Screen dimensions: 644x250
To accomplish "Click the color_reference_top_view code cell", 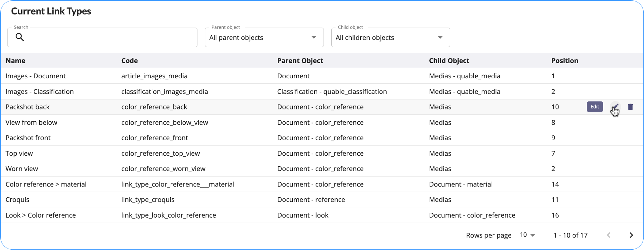I will tap(160, 153).
